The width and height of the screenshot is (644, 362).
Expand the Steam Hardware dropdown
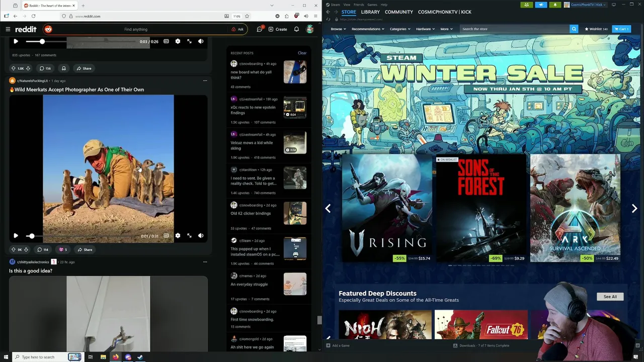click(425, 29)
